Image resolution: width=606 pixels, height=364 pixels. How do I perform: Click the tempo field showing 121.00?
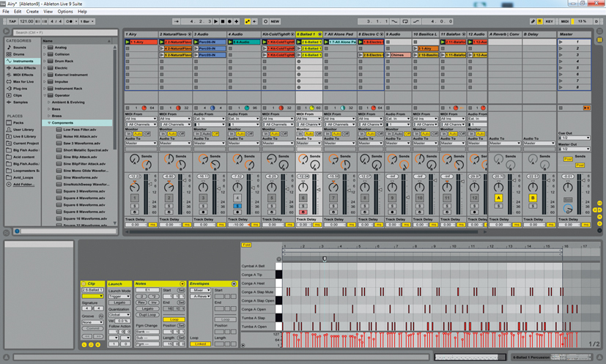(26, 22)
